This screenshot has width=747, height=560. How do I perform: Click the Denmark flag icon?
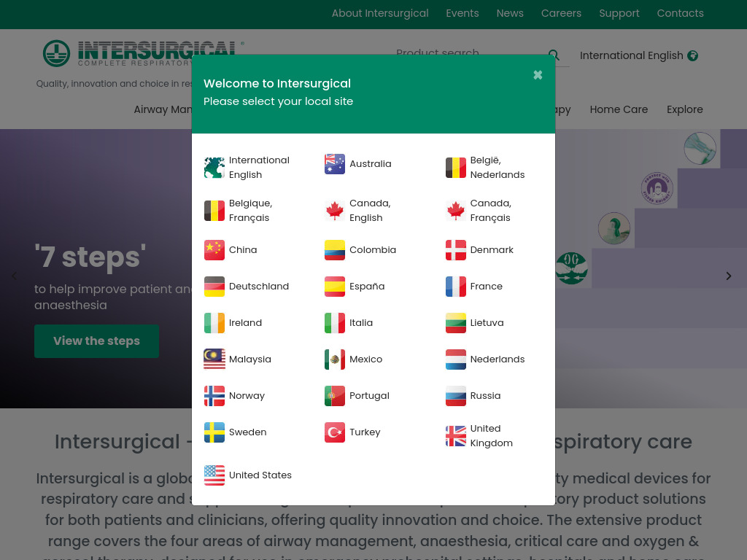[x=456, y=250]
